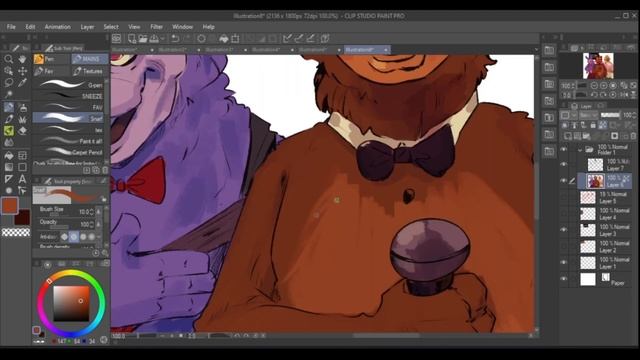Image resolution: width=640 pixels, height=360 pixels.
Task: Hide Layer 1 via eye icon
Action: coord(564,262)
